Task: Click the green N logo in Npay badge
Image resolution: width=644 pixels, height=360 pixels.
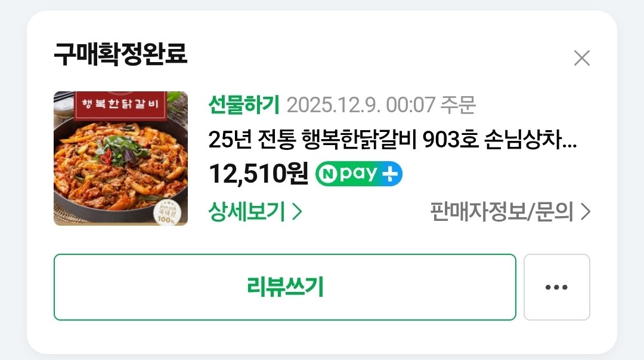Action: [328, 174]
